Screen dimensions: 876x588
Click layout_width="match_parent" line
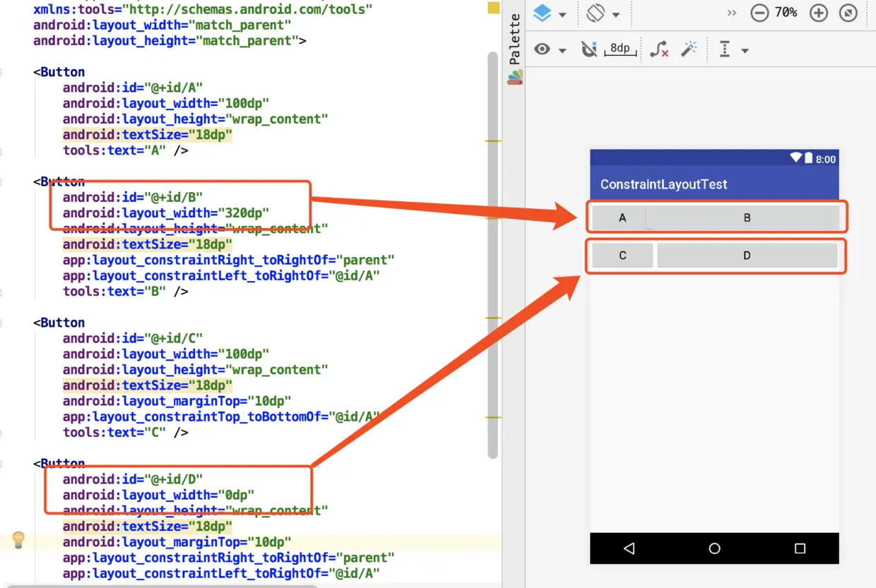(x=162, y=25)
